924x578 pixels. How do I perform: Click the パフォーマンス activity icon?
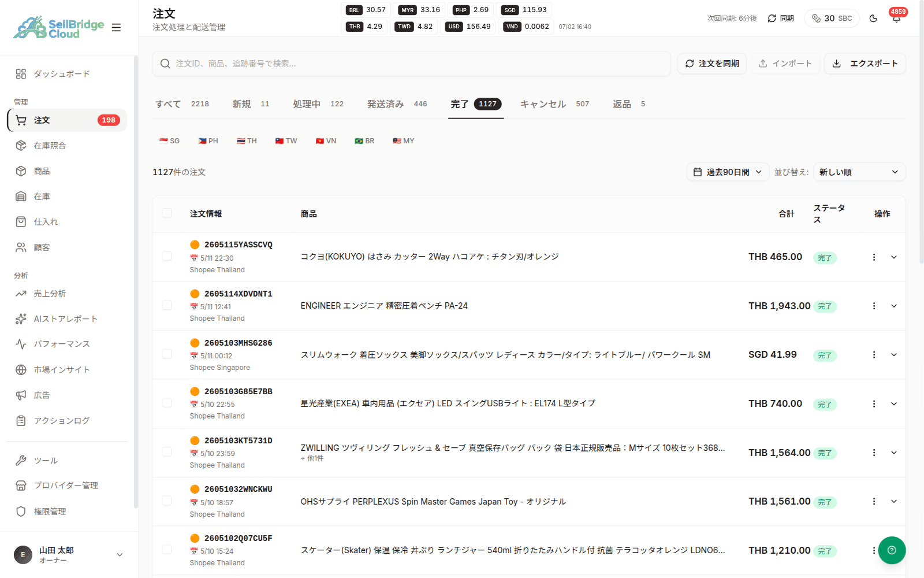coord(21,344)
